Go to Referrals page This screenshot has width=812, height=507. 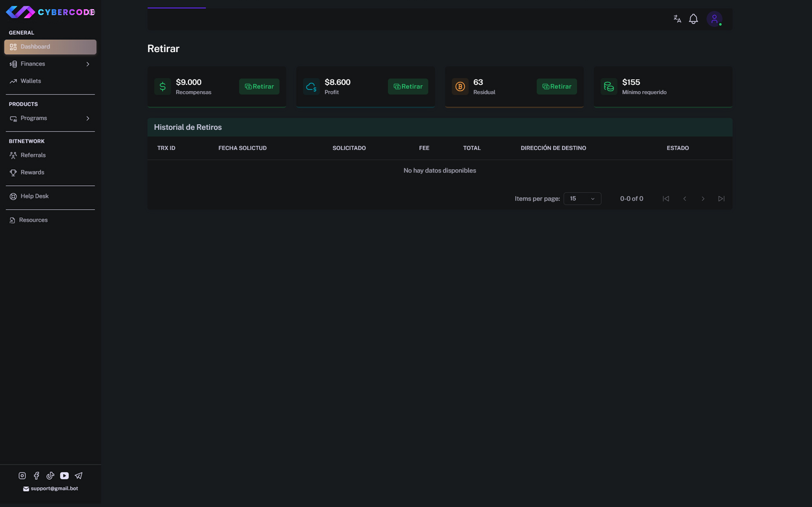point(33,155)
